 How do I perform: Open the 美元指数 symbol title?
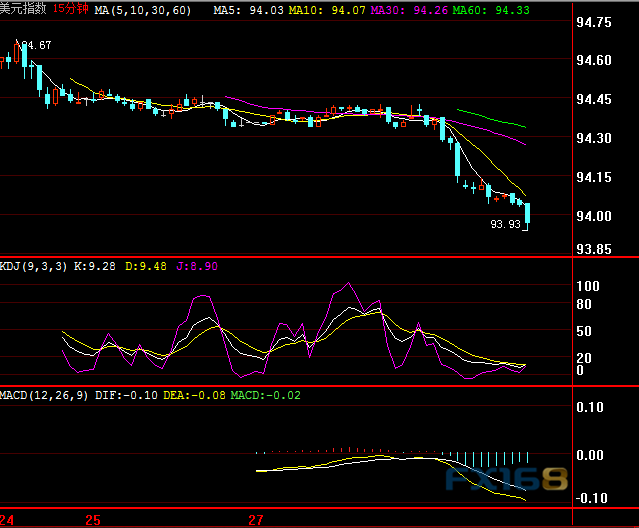pos(24,8)
